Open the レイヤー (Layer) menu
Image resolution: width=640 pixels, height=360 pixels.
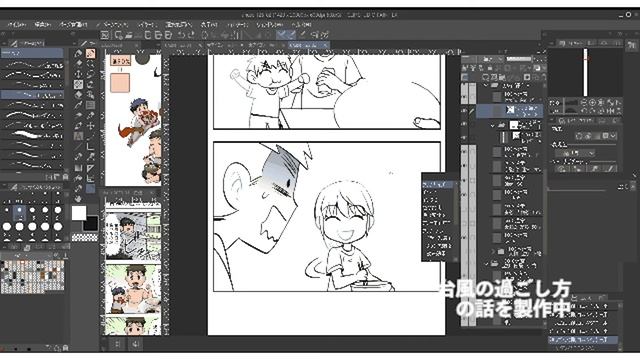coord(146,24)
